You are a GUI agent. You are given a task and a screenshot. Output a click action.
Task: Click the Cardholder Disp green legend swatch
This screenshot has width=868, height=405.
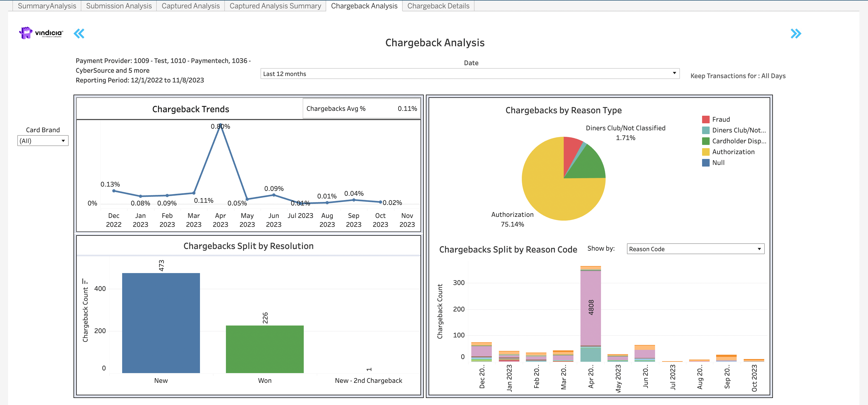point(706,141)
